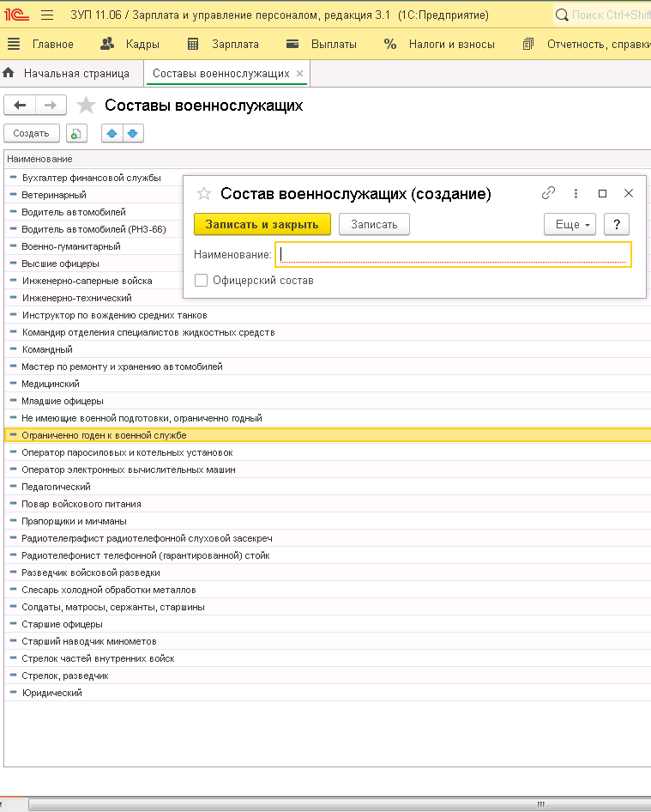Enable the Офицерский состав checkbox
The width and height of the screenshot is (651, 812).
[x=201, y=280]
